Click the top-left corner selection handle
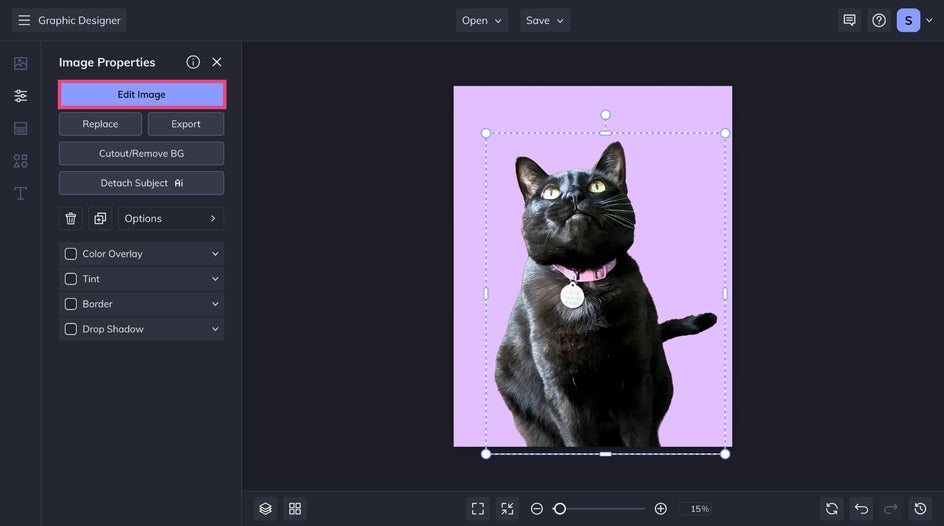 coord(486,133)
